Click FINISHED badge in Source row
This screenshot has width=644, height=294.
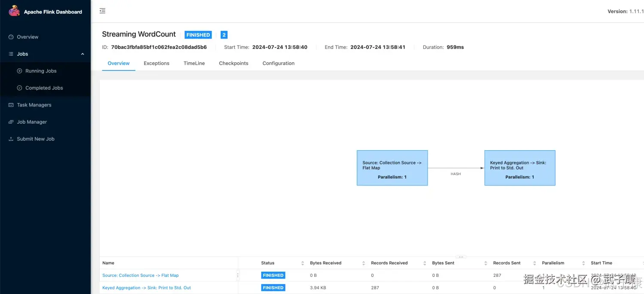(273, 276)
